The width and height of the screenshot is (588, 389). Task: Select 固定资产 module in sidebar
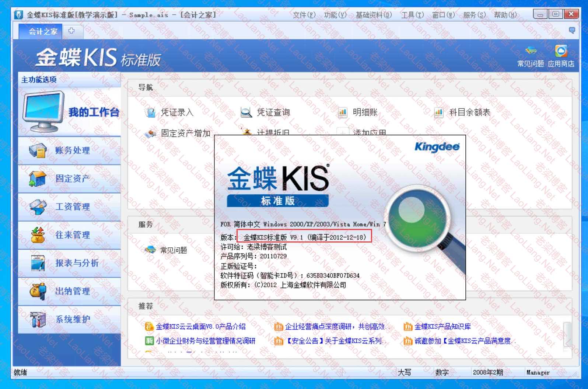click(72, 179)
